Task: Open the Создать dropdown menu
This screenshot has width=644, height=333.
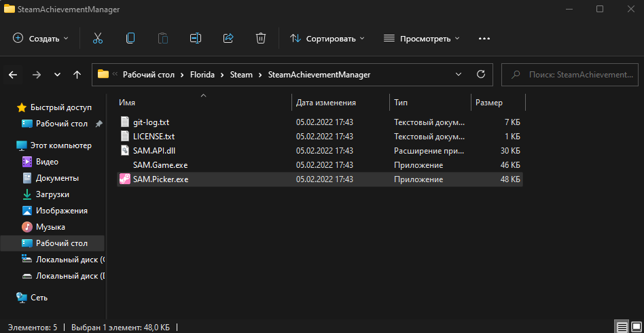Action: pos(41,39)
